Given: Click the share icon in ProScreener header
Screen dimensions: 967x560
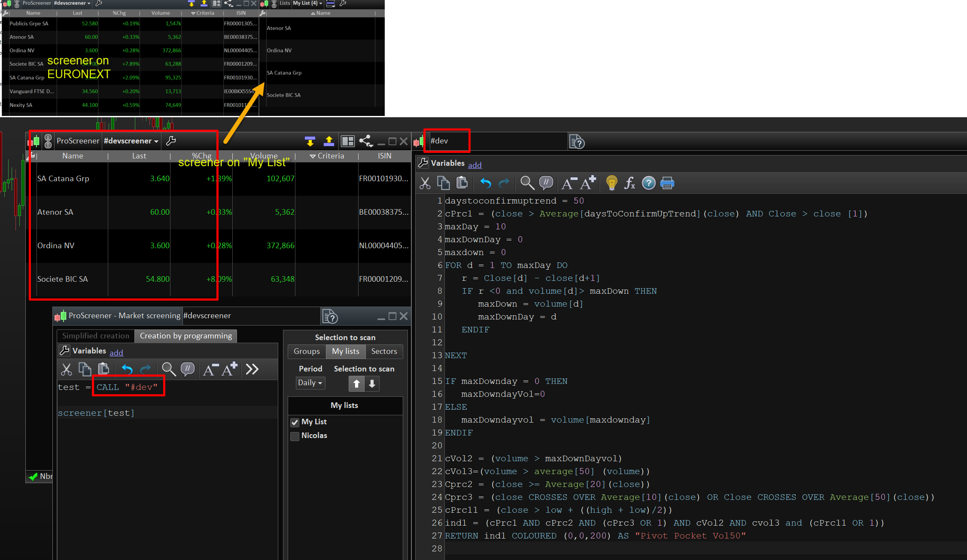Looking at the screenshot, I should point(365,141).
